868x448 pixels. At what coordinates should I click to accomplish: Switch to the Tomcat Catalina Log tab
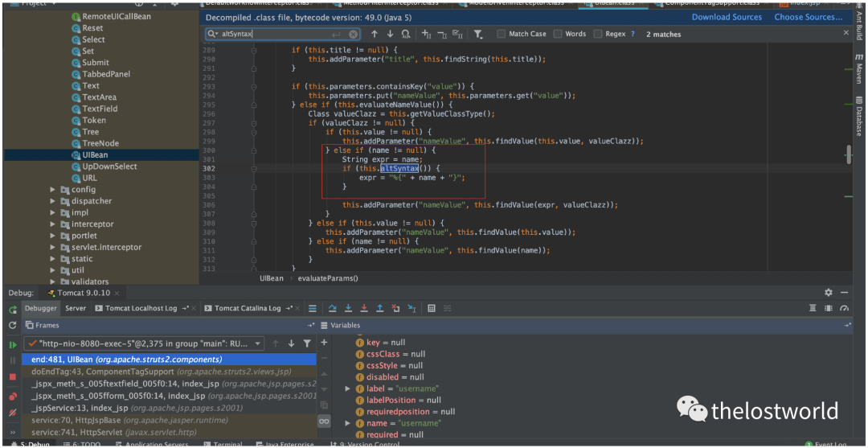(248, 309)
